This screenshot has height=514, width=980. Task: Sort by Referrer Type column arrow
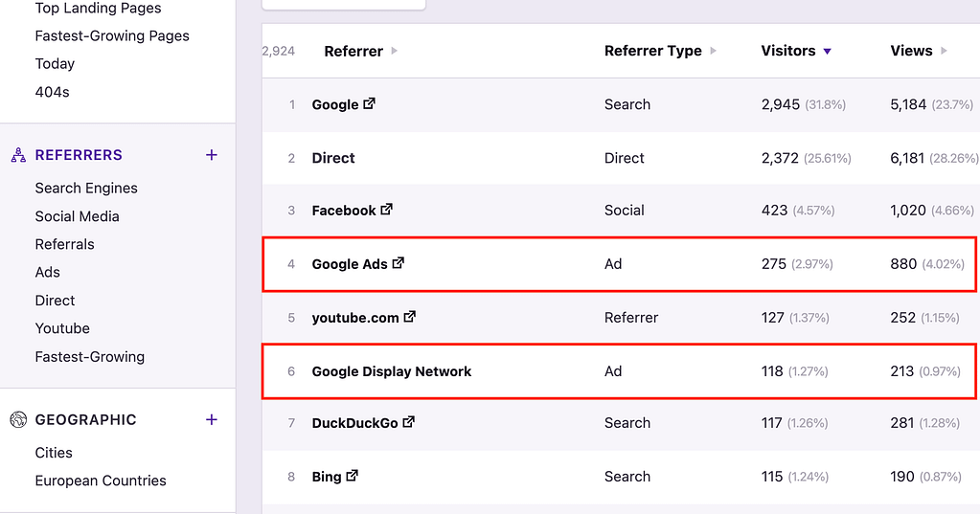[714, 52]
